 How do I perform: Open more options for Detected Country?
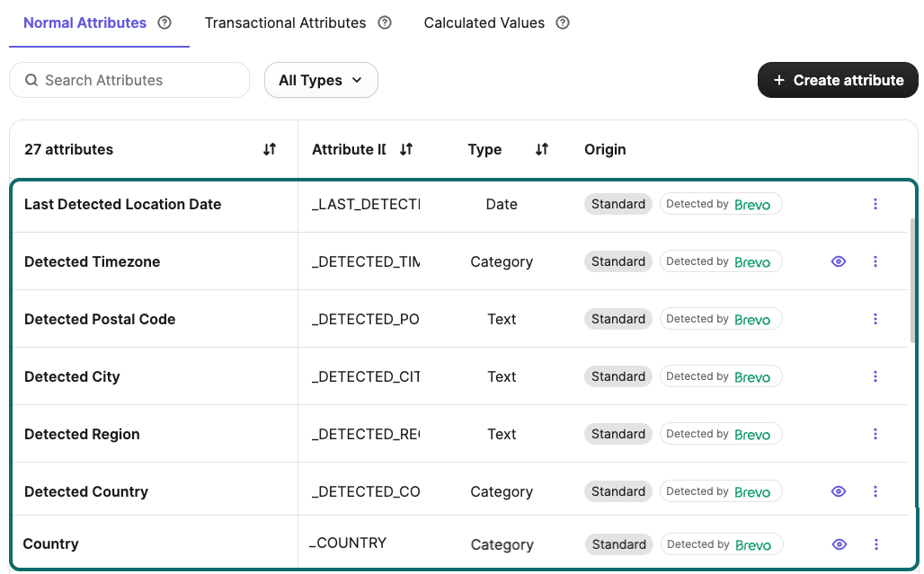tap(875, 491)
